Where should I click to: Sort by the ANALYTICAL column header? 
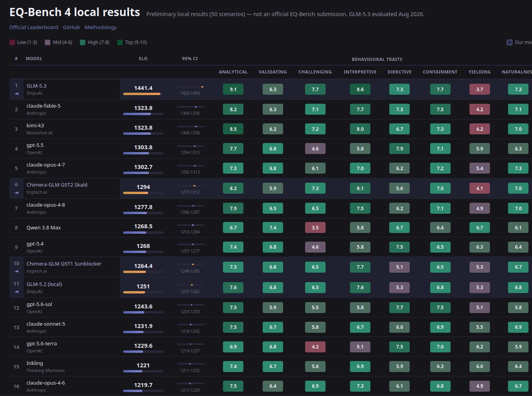pos(233,72)
